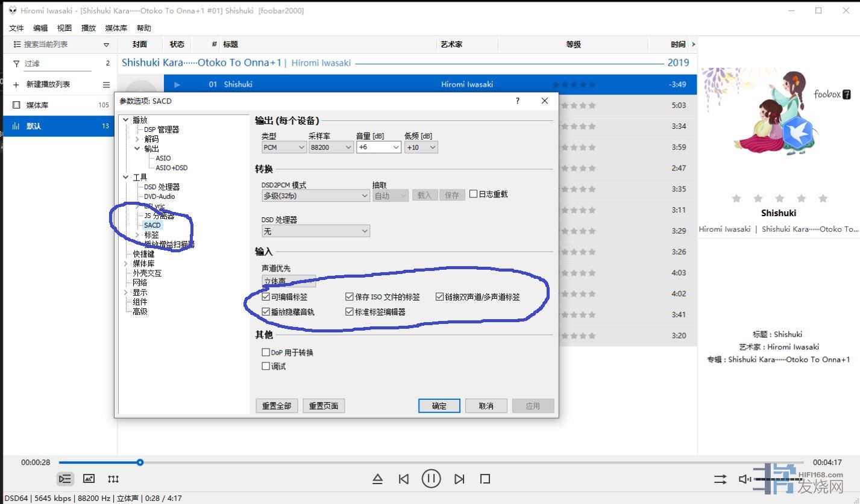Open the equalizer sliders icon
This screenshot has width=860, height=504.
[113, 479]
